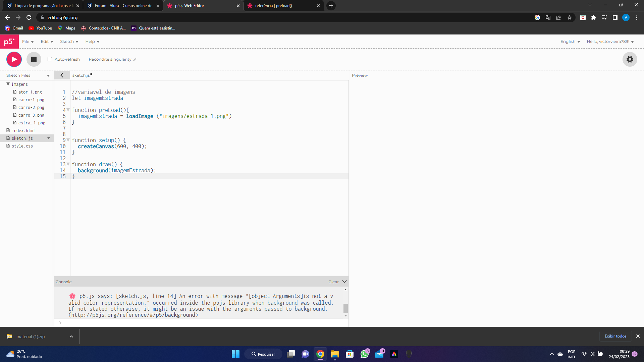This screenshot has width=644, height=362.
Task: Fold the draw function at line 13
Action: tap(68, 164)
